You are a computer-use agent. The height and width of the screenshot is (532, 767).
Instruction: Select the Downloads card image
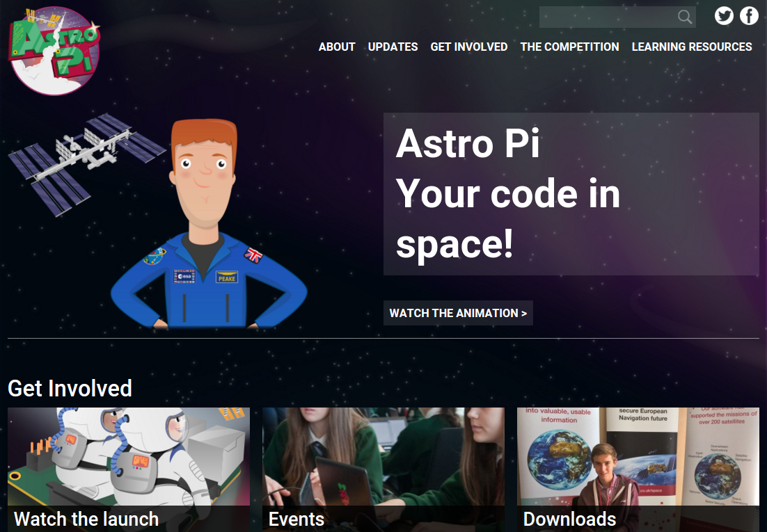[638, 456]
